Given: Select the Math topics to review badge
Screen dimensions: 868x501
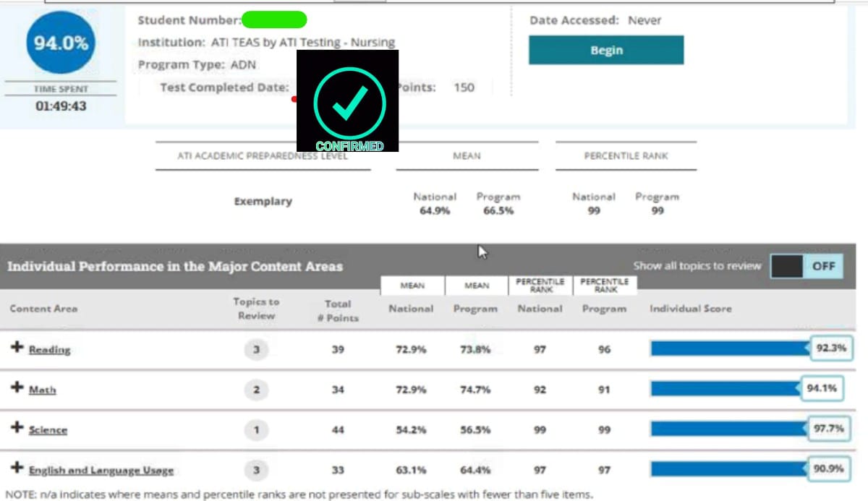Looking at the screenshot, I should [256, 390].
